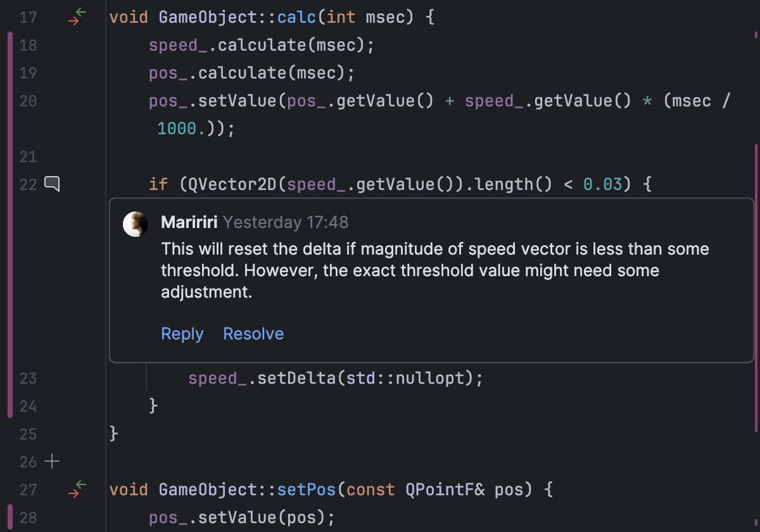Click QVector2D in the if condition
Image resolution: width=760 pixels, height=532 pixels.
[x=229, y=184]
